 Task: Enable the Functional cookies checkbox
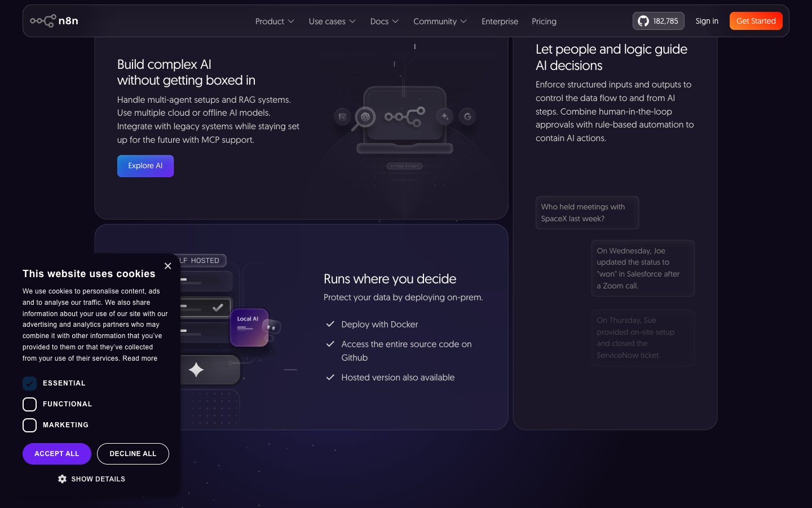pyautogui.click(x=29, y=404)
